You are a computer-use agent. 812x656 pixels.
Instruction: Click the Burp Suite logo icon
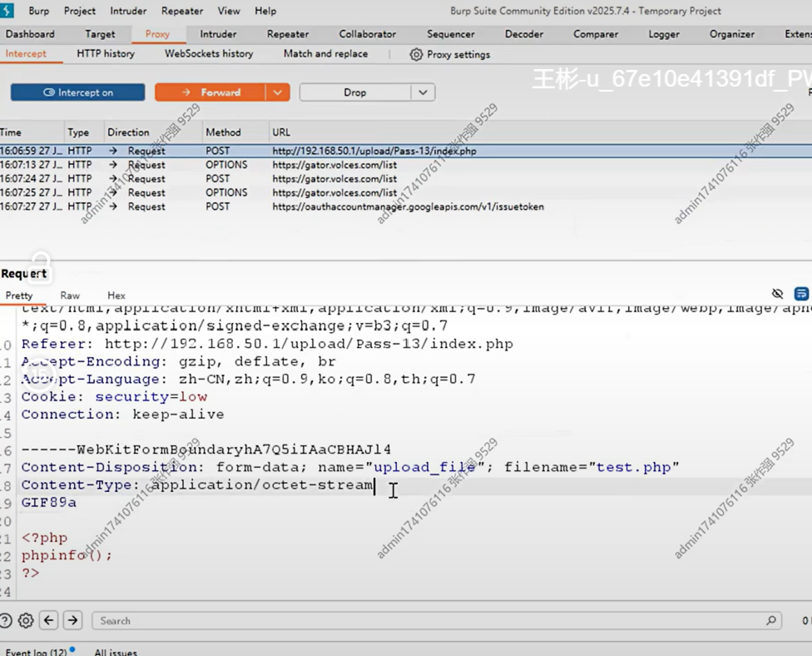click(x=7, y=10)
